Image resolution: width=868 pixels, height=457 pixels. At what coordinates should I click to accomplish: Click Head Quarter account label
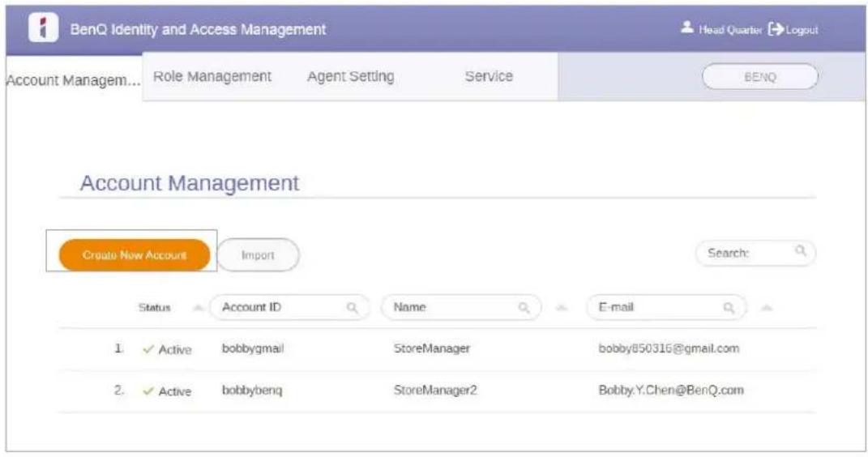[730, 30]
